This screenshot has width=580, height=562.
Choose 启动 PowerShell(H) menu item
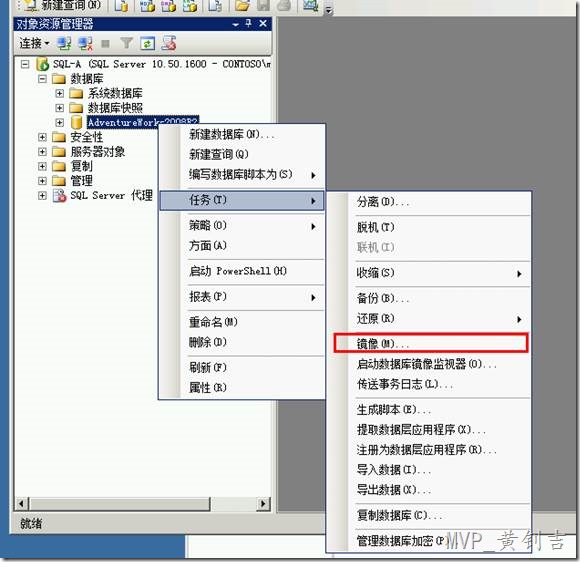coord(242,271)
